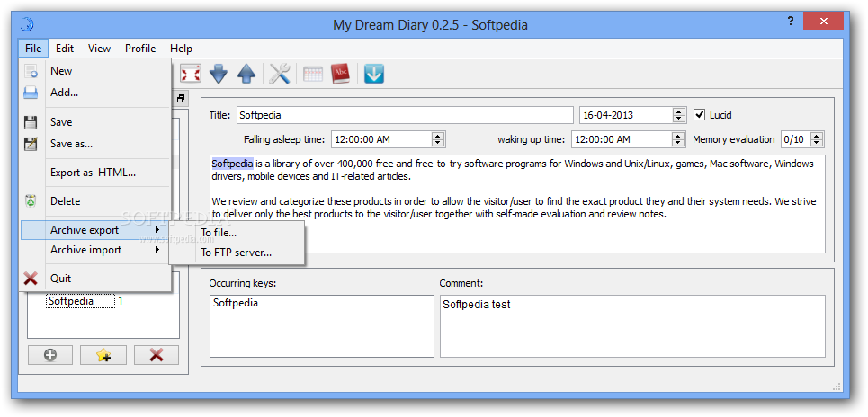
Task: Click the float/undock panel icon
Action: point(181,100)
